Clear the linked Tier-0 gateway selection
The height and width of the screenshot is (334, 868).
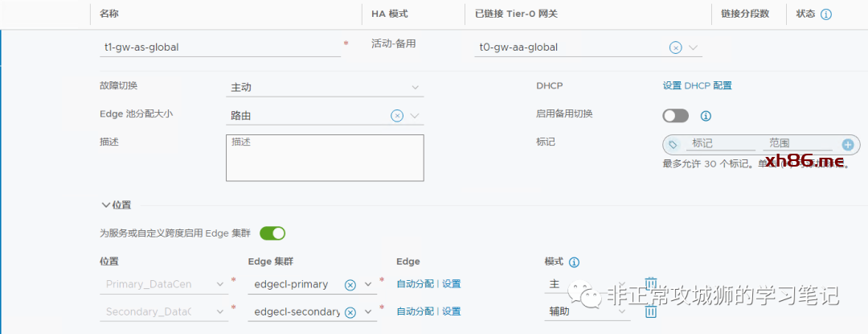[x=675, y=47]
